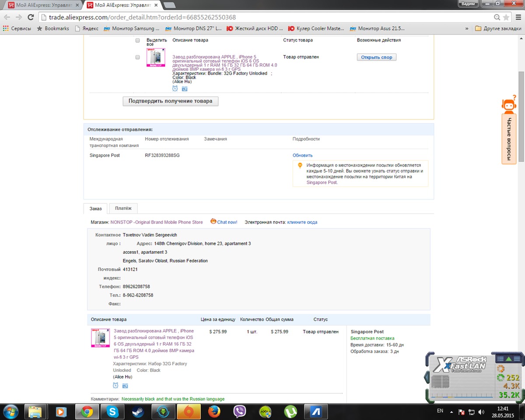Click the кликните сюда e-mail link
Viewport: 525px width, 420px height.
point(302,222)
